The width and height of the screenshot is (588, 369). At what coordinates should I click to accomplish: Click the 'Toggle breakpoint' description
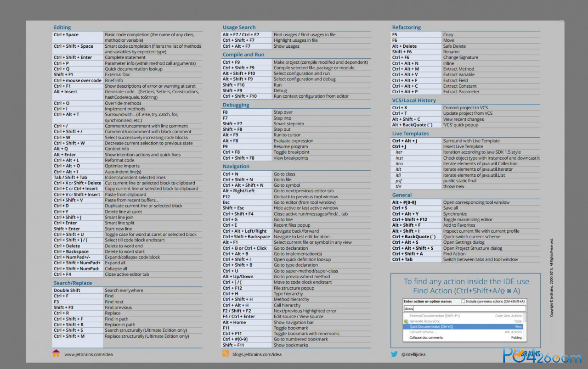pyautogui.click(x=292, y=152)
